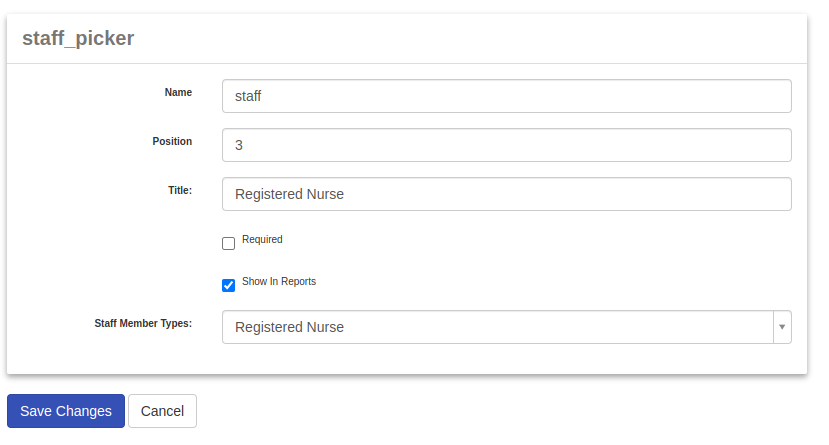Click the Registered Nurse text in the Title field
Screen dimensions: 829x445
coord(289,194)
